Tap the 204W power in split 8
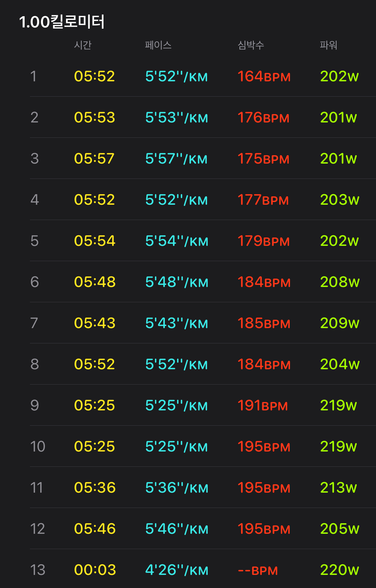 [x=340, y=364]
